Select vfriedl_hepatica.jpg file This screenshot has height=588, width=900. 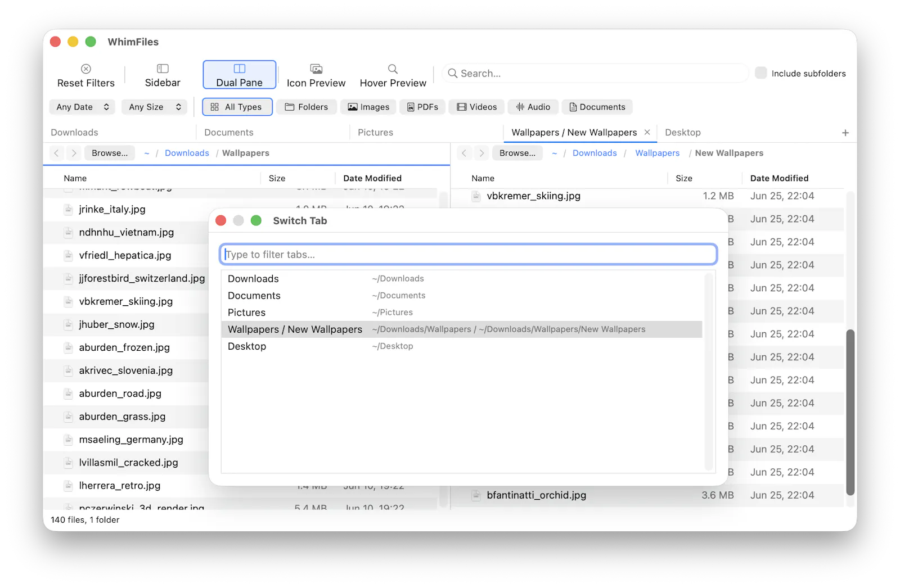click(127, 255)
